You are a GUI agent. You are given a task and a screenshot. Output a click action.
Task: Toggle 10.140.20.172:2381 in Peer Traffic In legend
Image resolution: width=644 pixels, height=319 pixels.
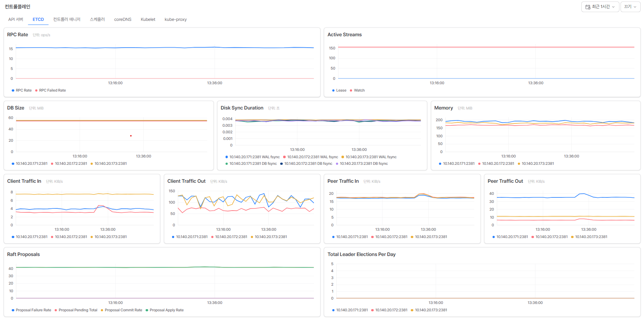click(389, 237)
